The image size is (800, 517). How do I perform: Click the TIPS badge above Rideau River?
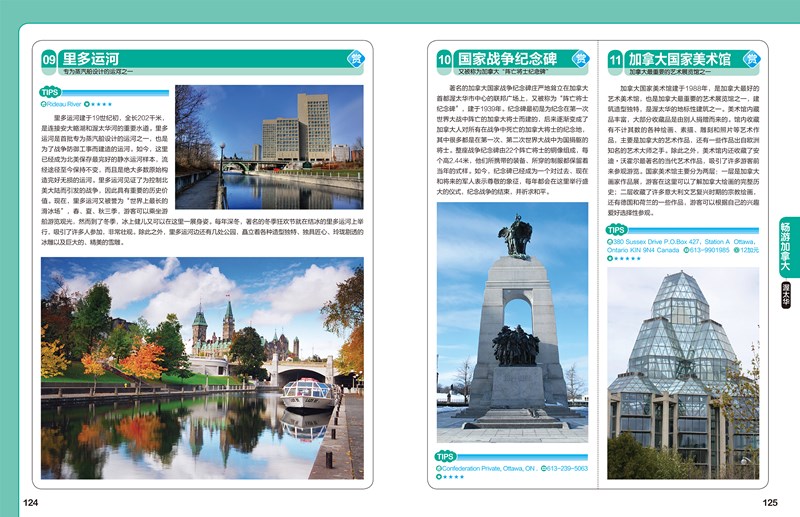click(x=50, y=92)
